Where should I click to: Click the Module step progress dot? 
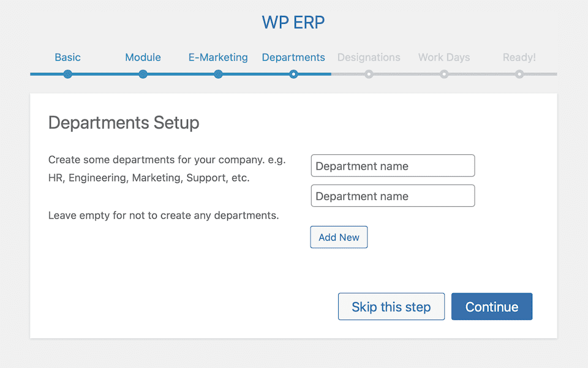143,74
